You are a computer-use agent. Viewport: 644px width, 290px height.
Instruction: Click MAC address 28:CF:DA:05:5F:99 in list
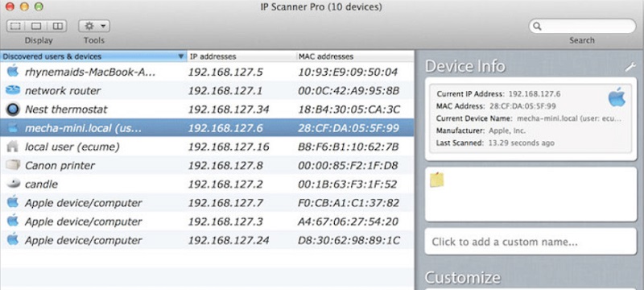pyautogui.click(x=349, y=128)
